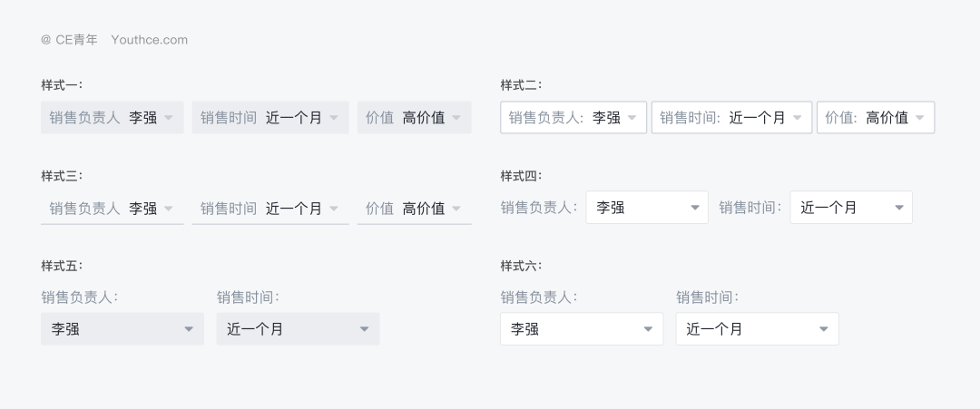The width and height of the screenshot is (980, 409).
Task: Open the 样式六 李强 white dropdown
Action: point(582,329)
